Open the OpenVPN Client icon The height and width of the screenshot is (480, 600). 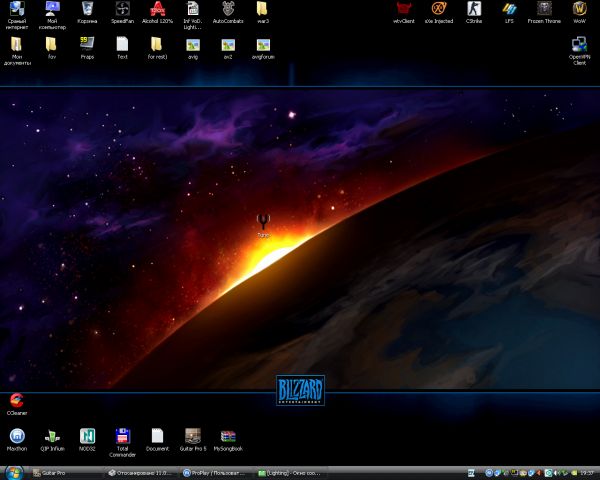pyautogui.click(x=580, y=51)
